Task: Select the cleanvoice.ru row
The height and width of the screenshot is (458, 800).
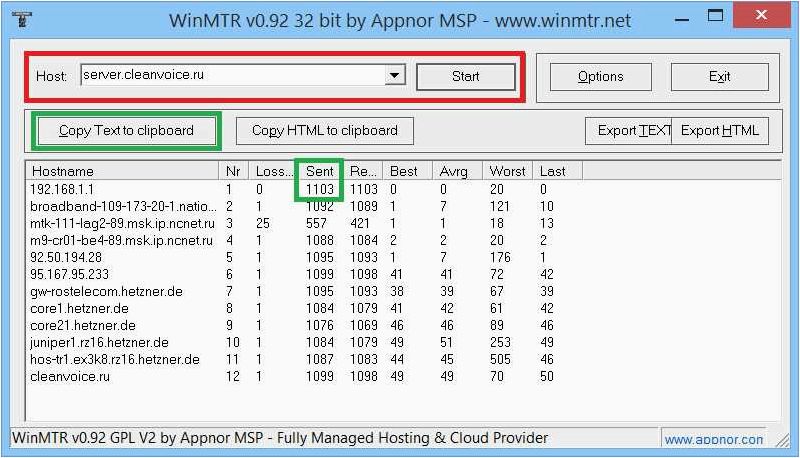Action: 306,376
